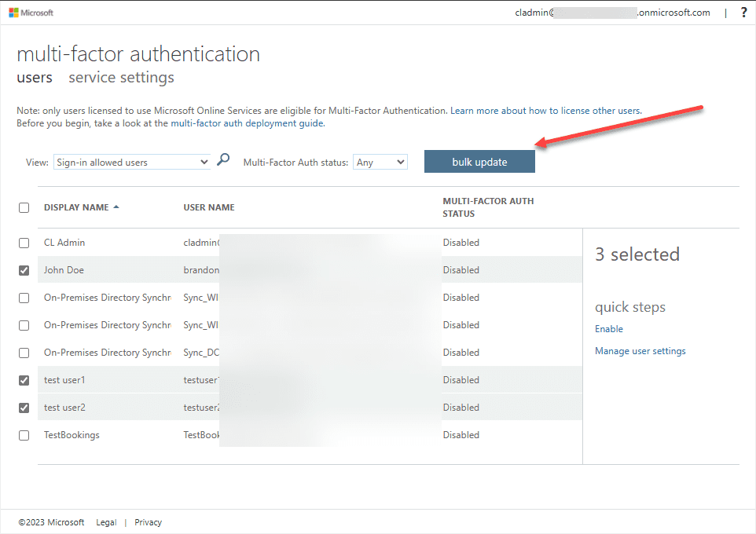Follow the multi-factor auth deployment guide link
This screenshot has height=534, width=756.
(248, 123)
